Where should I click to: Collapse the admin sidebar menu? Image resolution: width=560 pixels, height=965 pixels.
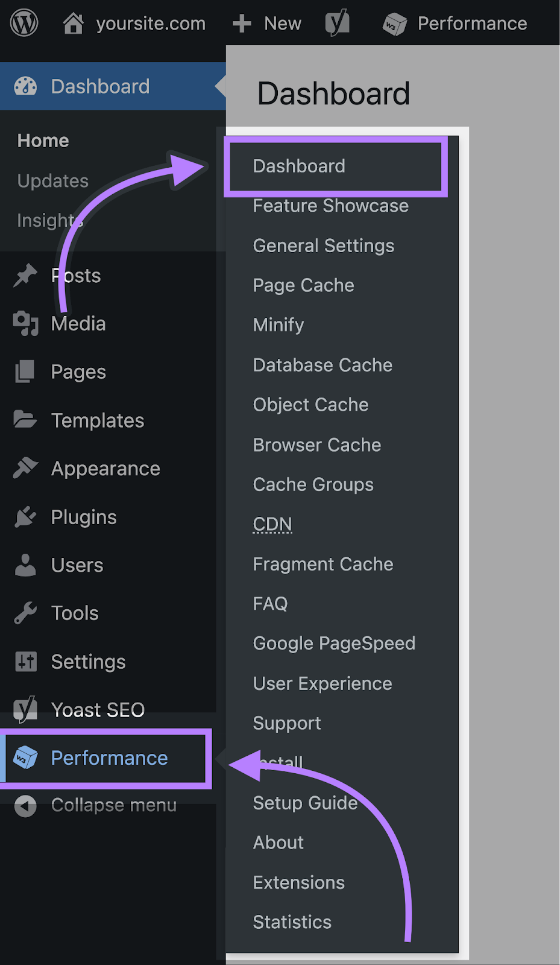(25, 805)
